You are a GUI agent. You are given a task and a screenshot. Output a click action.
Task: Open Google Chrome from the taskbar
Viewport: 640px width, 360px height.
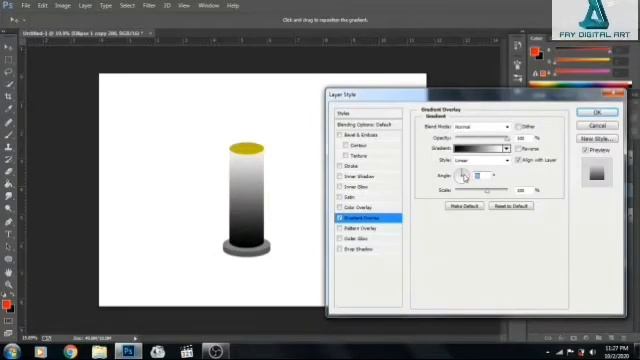coord(70,351)
